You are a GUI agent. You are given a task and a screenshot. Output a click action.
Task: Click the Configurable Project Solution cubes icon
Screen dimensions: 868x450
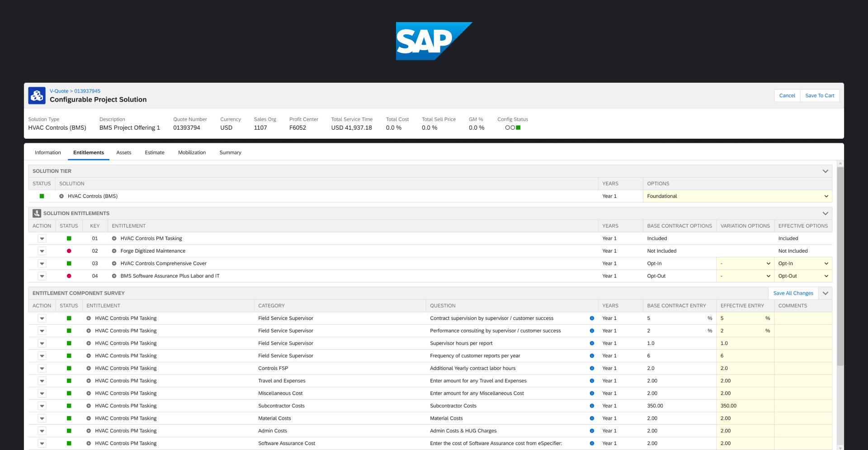pyautogui.click(x=37, y=95)
